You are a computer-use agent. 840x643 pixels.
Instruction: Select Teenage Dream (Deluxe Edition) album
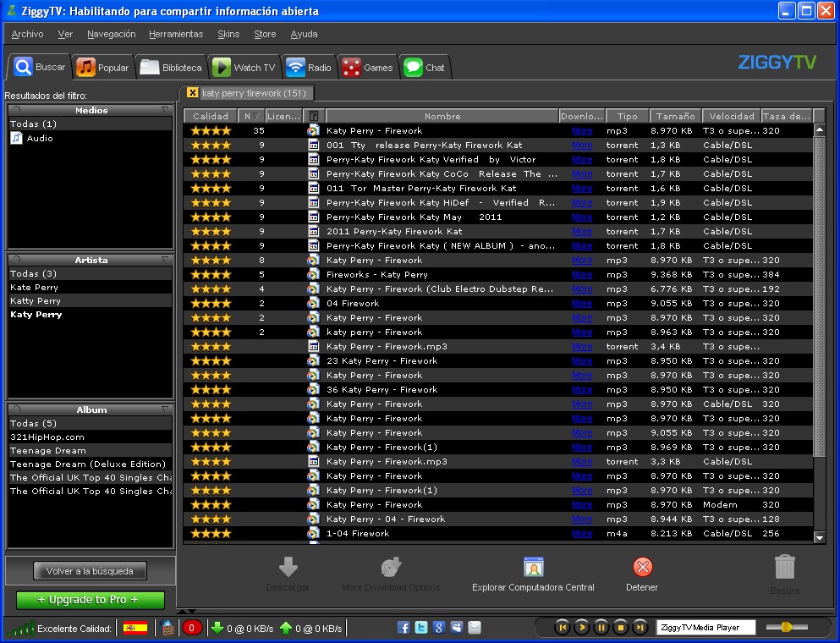(x=88, y=464)
